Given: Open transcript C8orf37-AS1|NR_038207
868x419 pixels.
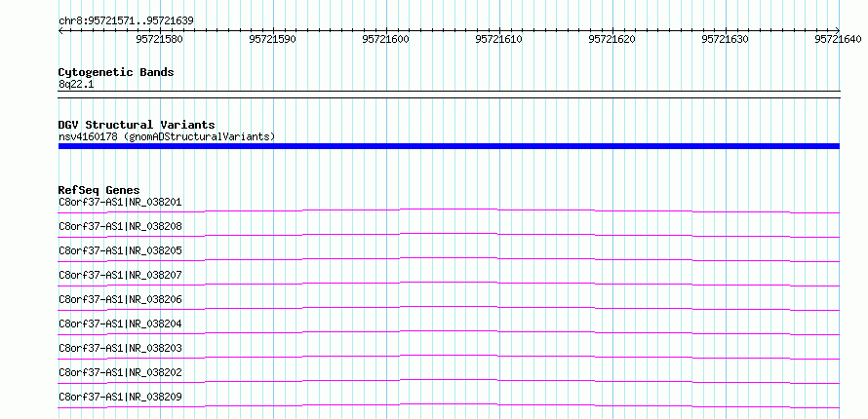Looking at the screenshot, I should pos(120,276).
